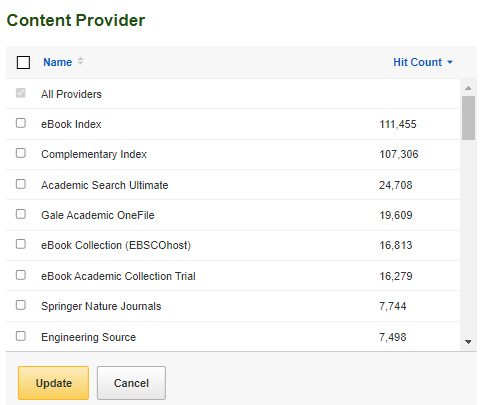Sort by Hit Count column header

coord(417,62)
